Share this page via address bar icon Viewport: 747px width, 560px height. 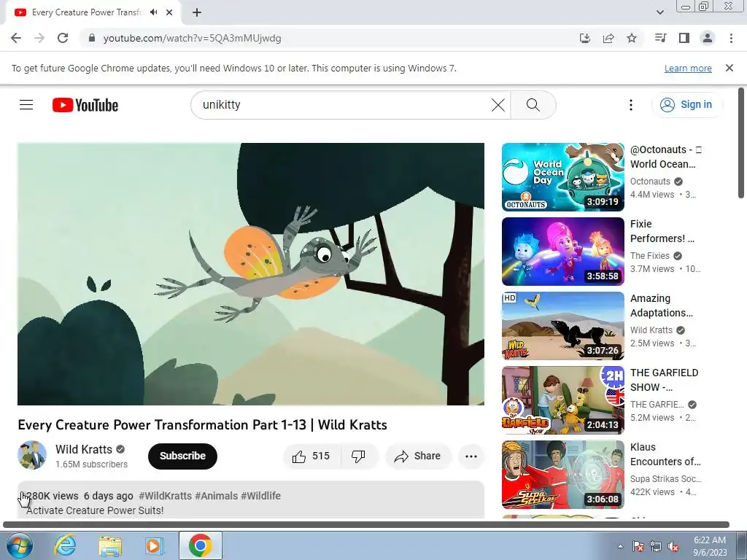pyautogui.click(x=608, y=38)
